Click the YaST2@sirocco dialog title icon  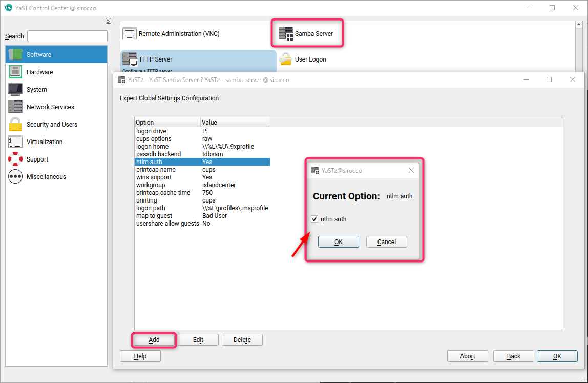pyautogui.click(x=315, y=170)
